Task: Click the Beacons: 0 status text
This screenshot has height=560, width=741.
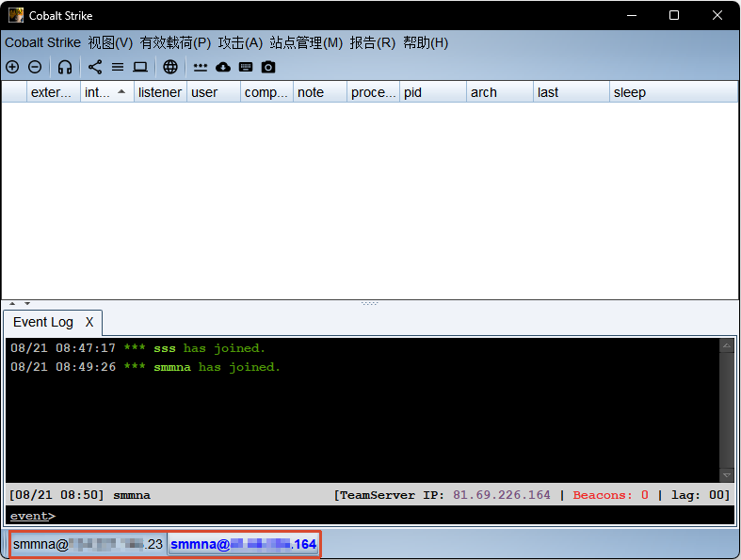Action: 610,495
